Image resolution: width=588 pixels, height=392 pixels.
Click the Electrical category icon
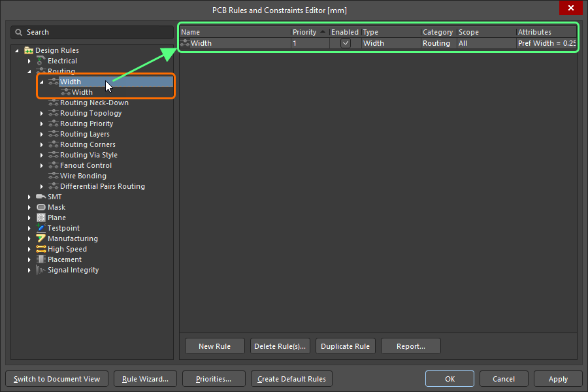(x=41, y=61)
